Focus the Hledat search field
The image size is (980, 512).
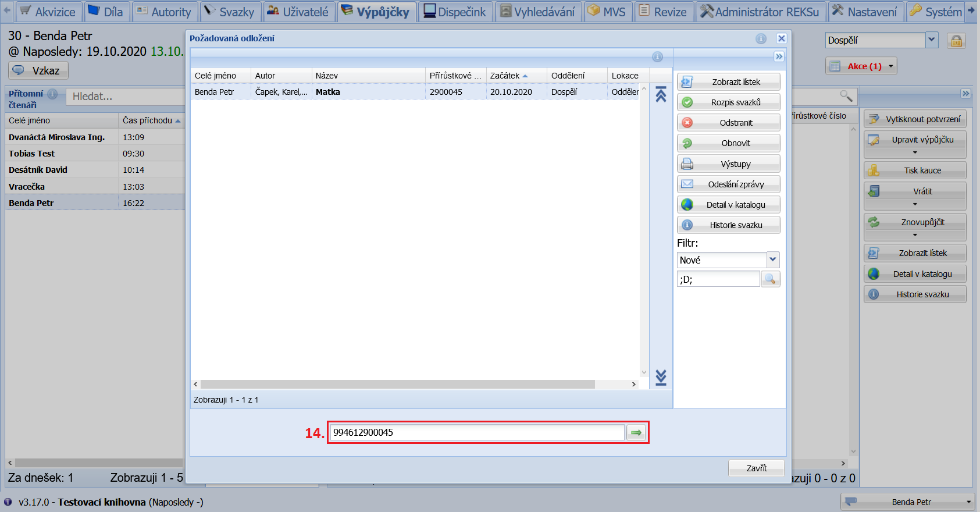(x=125, y=97)
